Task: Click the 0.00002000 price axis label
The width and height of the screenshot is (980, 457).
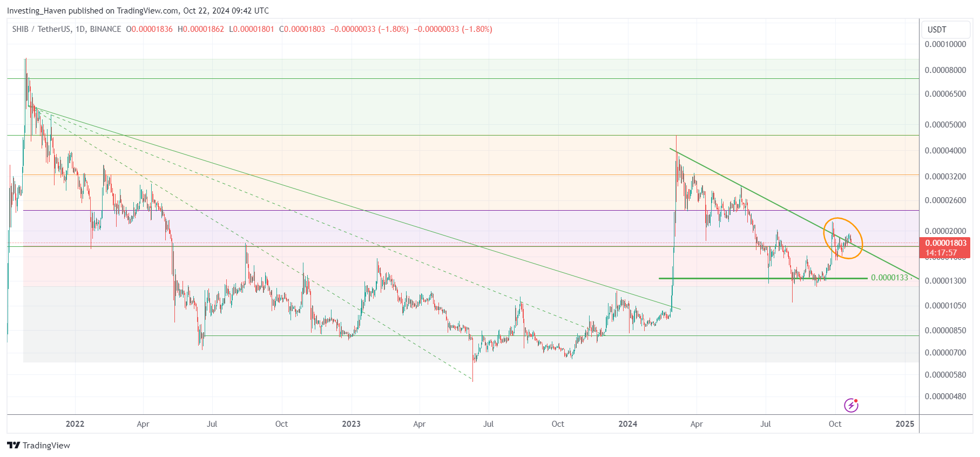Action: (x=945, y=231)
